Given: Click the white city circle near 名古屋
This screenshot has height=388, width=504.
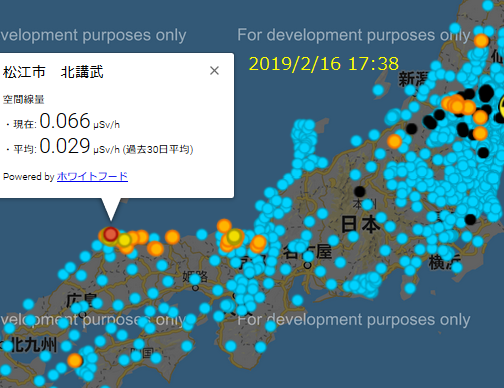Looking at the screenshot, I should coord(308,265).
